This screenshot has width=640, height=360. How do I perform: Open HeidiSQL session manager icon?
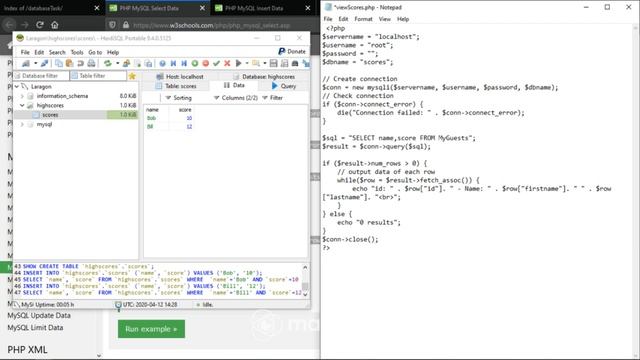tap(26, 63)
